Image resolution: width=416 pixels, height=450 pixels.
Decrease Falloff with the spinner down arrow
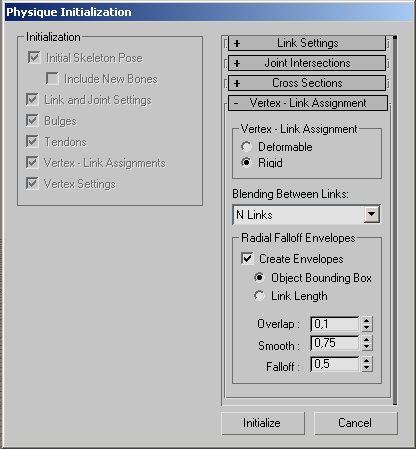pyautogui.click(x=367, y=368)
